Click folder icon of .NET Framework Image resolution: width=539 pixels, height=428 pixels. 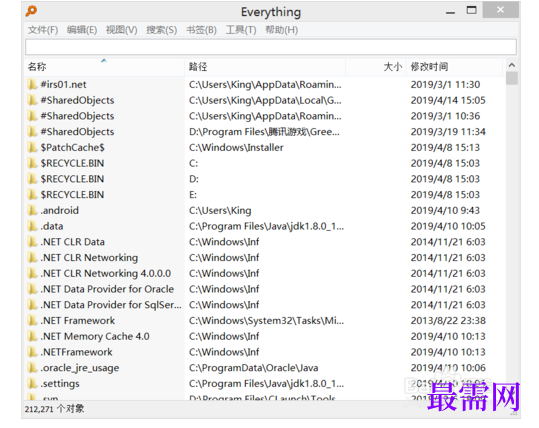click(x=32, y=321)
